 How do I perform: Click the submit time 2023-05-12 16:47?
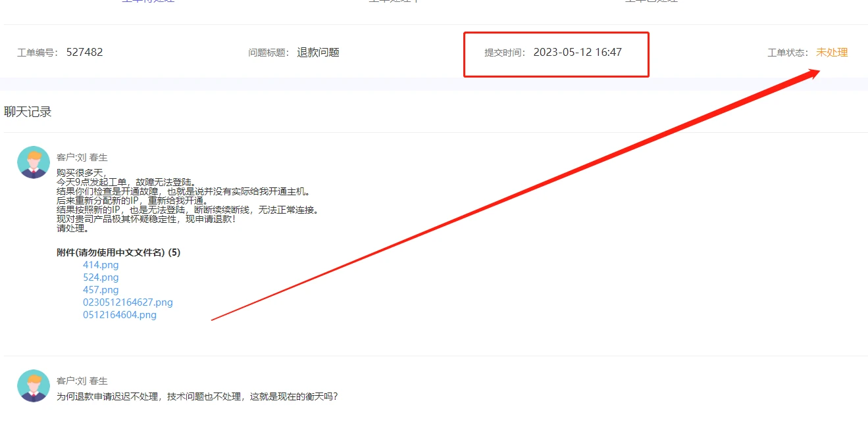click(x=577, y=53)
